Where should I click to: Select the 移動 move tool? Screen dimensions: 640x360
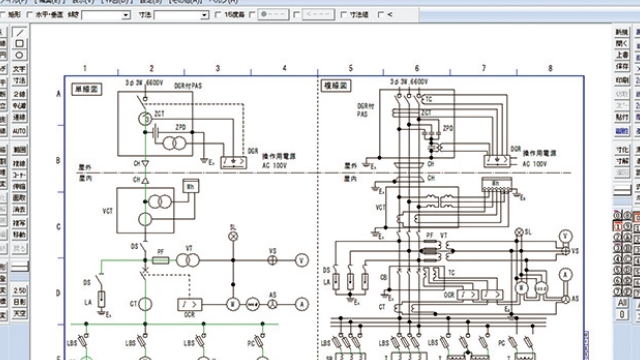19,235
